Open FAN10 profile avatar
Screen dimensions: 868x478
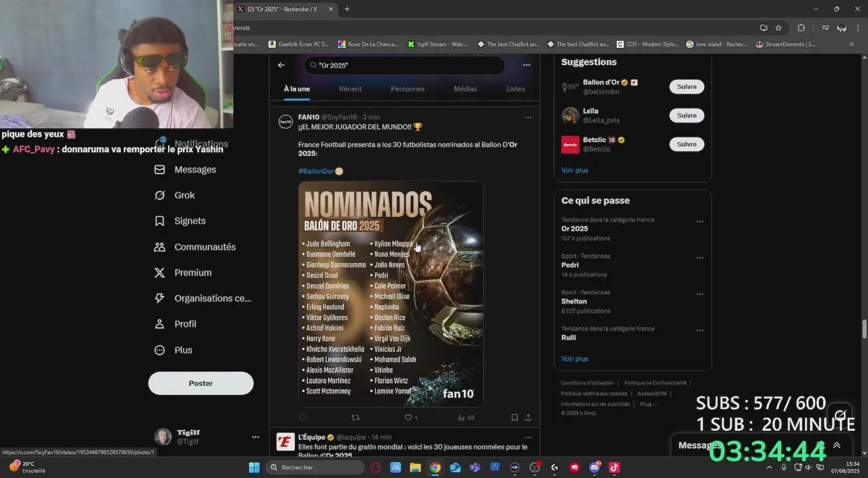pyautogui.click(x=286, y=121)
